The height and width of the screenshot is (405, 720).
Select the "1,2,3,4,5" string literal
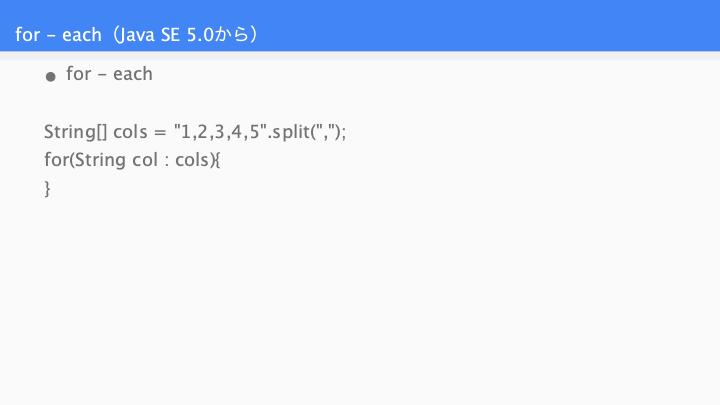(x=220, y=132)
